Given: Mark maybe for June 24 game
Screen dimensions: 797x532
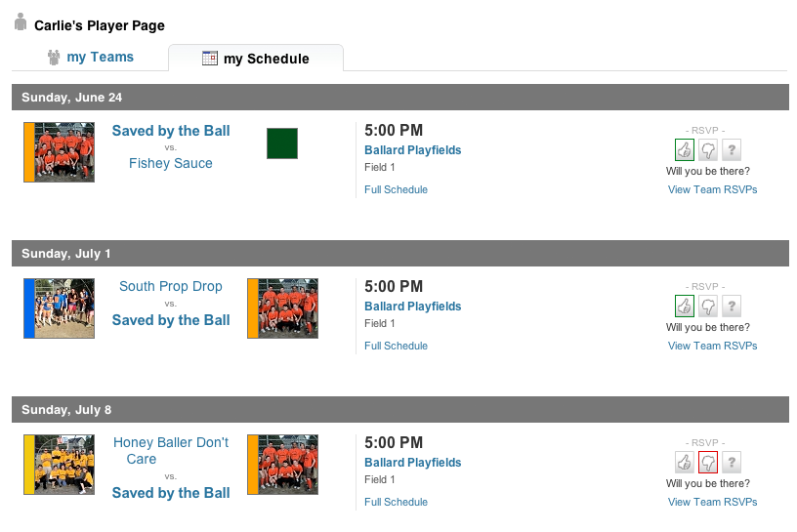Looking at the screenshot, I should tap(731, 150).
